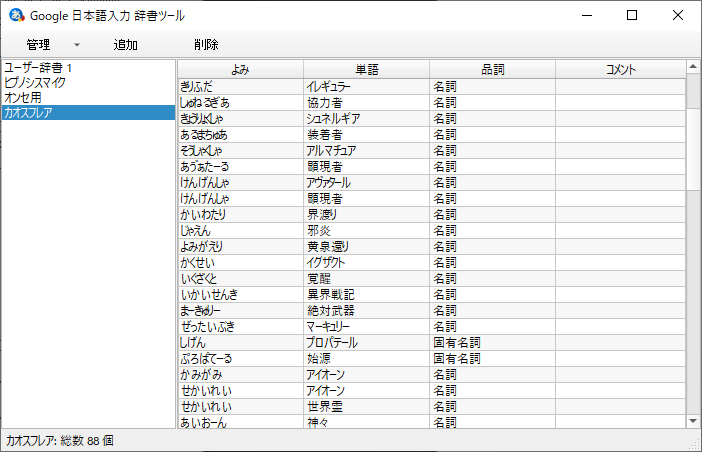Image resolution: width=702 pixels, height=452 pixels.
Task: Select the 界渡り word cell
Action: 366,215
